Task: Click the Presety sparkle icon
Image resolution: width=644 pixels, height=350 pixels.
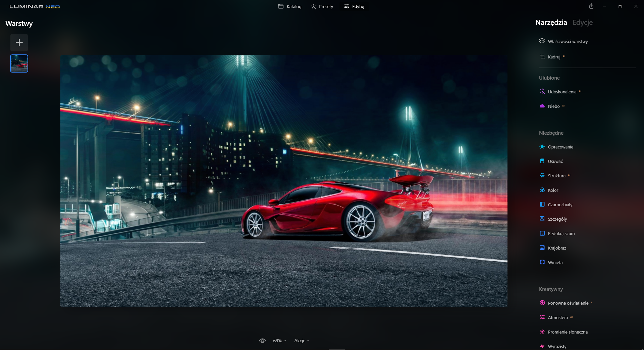Action: (x=314, y=6)
